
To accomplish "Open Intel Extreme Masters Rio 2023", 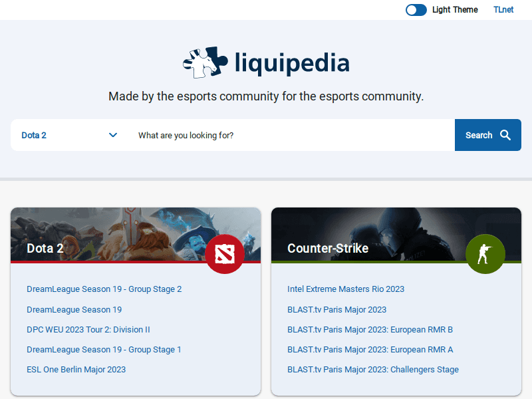I will click(x=346, y=289).
